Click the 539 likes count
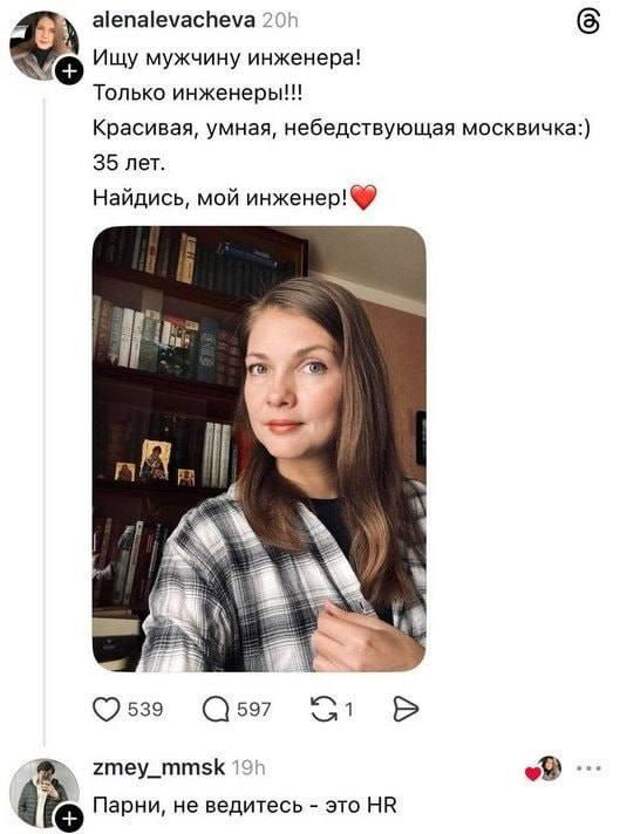620x834 pixels. [x=145, y=710]
